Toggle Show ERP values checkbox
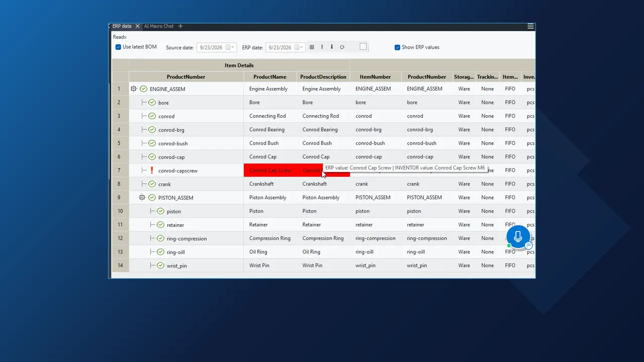644x362 pixels. 397,47
